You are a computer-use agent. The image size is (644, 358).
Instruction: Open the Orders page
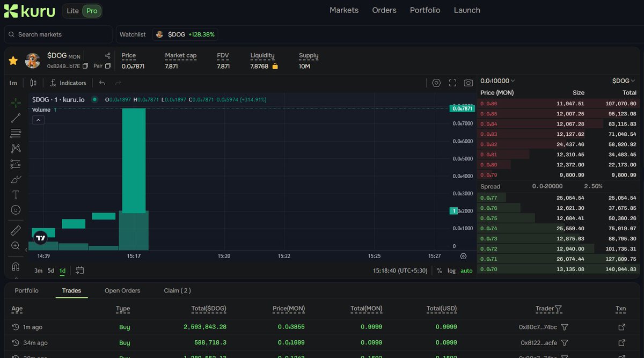(384, 10)
